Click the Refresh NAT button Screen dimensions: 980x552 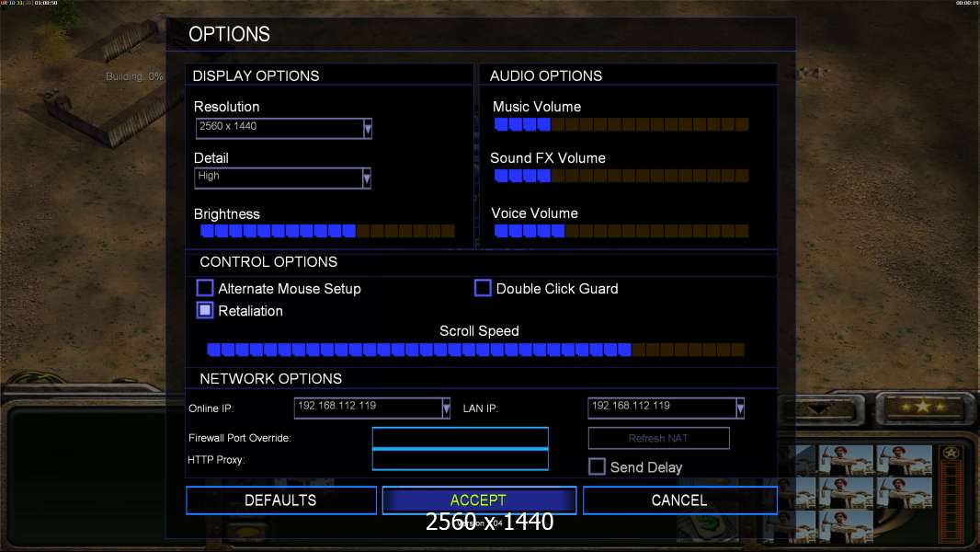659,438
